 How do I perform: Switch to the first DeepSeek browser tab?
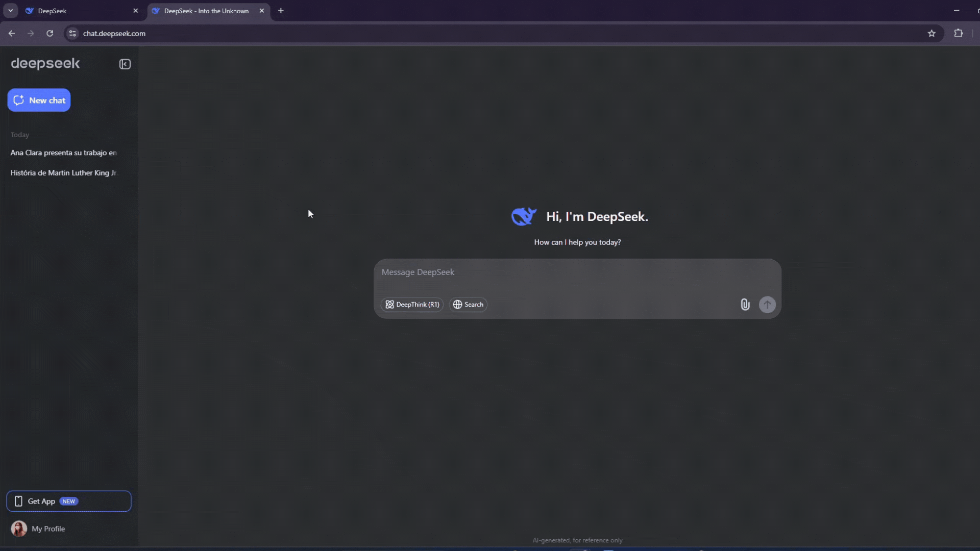tap(82, 11)
